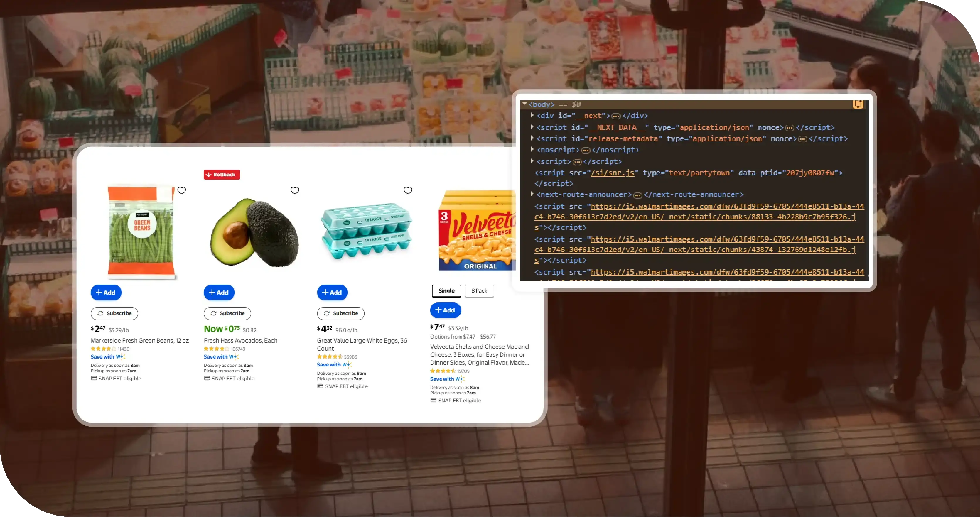Screen dimensions: 980x517
Task: Add Green Beans to cart
Action: [106, 292]
